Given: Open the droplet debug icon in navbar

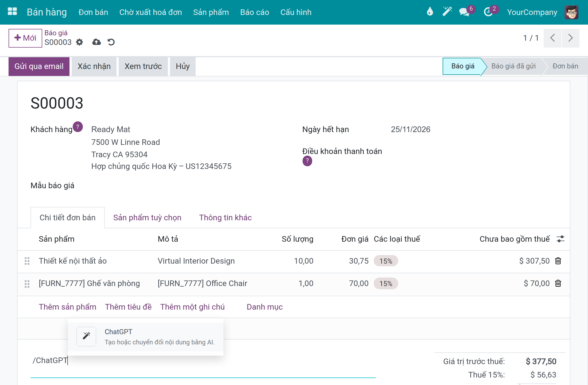Looking at the screenshot, I should (430, 12).
